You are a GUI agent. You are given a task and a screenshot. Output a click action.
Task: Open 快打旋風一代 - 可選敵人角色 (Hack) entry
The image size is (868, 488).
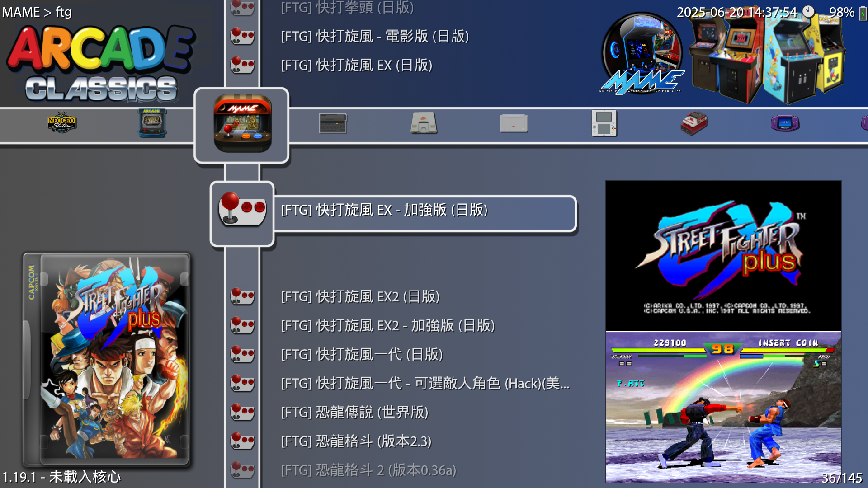[x=425, y=383]
